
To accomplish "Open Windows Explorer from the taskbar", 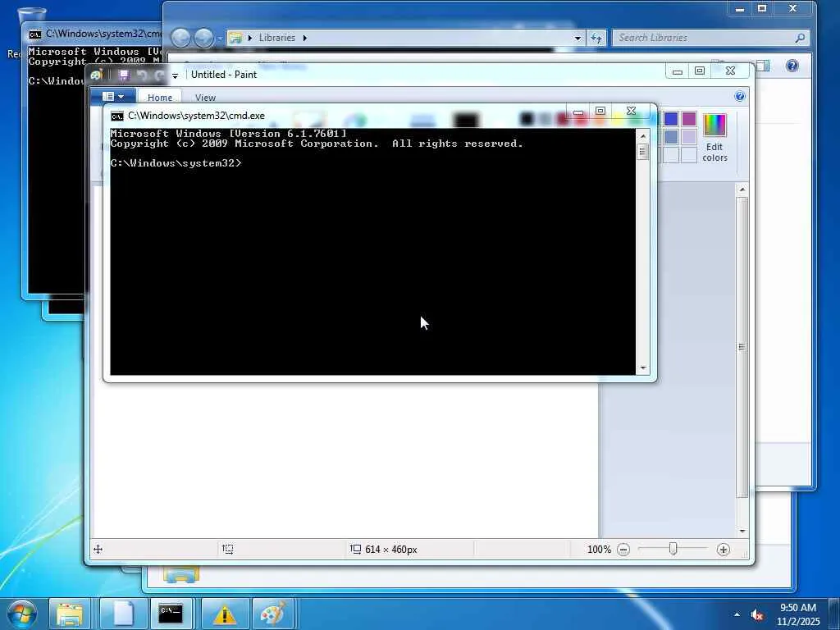I will pyautogui.click(x=70, y=614).
